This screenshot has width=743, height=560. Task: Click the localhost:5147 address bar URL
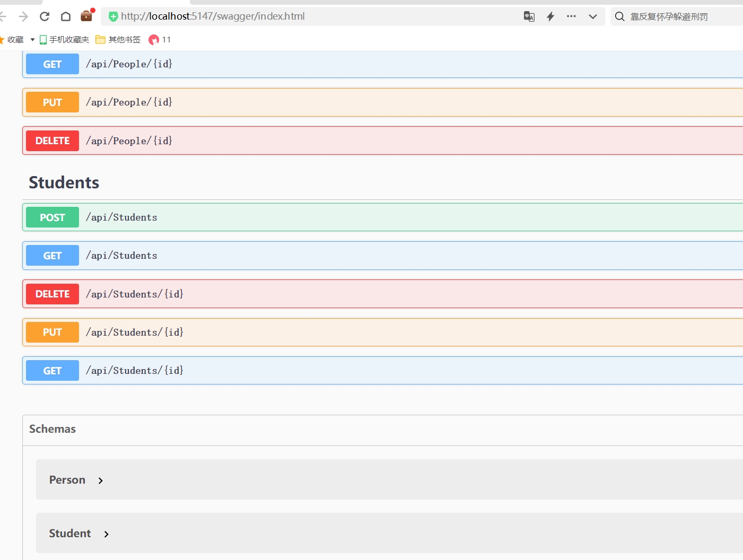click(213, 16)
